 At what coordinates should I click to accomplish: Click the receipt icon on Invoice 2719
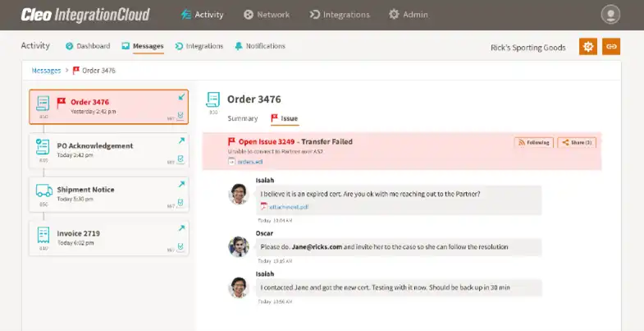(43, 234)
